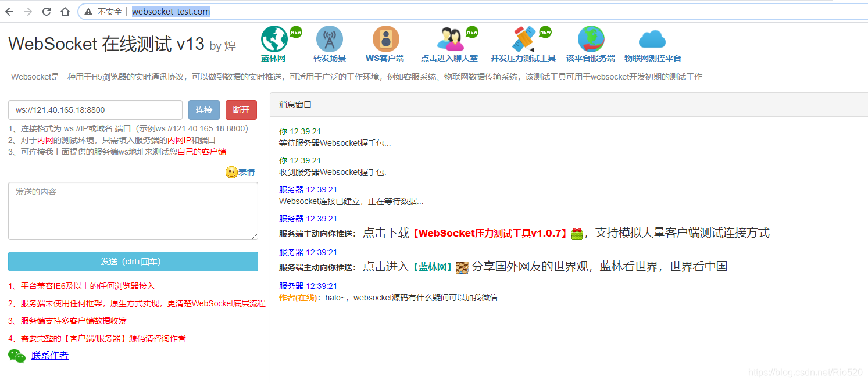Reload the page with the refresh icon
The width and height of the screenshot is (868, 383).
click(x=46, y=11)
